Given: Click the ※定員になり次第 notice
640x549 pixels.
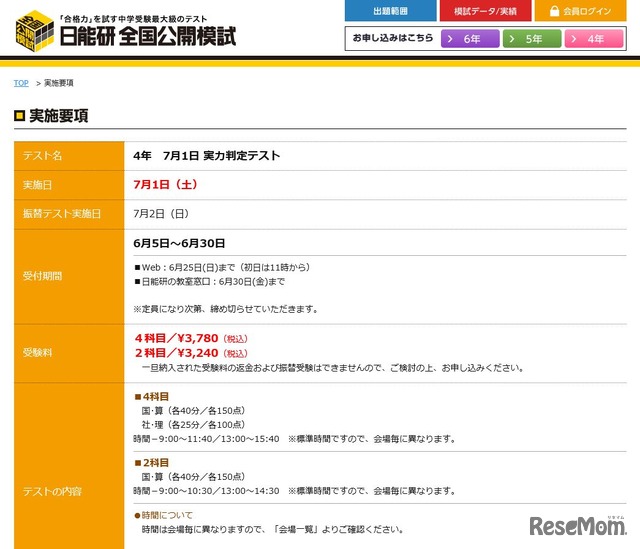Looking at the screenshot, I should click(226, 309).
